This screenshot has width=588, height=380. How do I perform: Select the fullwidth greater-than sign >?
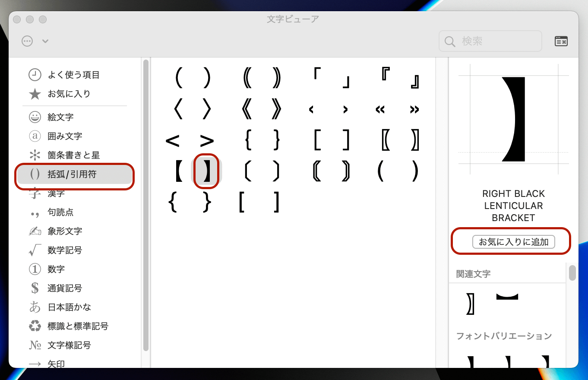click(x=207, y=140)
